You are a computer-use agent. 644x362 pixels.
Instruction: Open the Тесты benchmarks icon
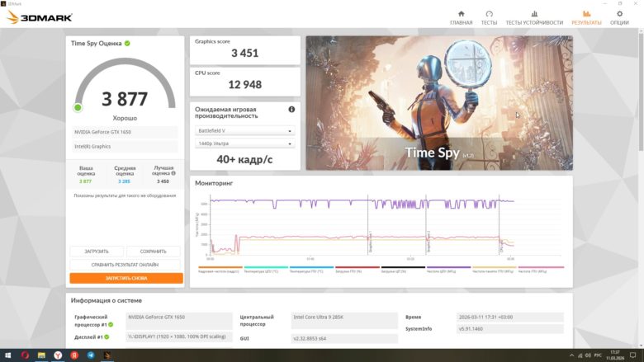489,13
